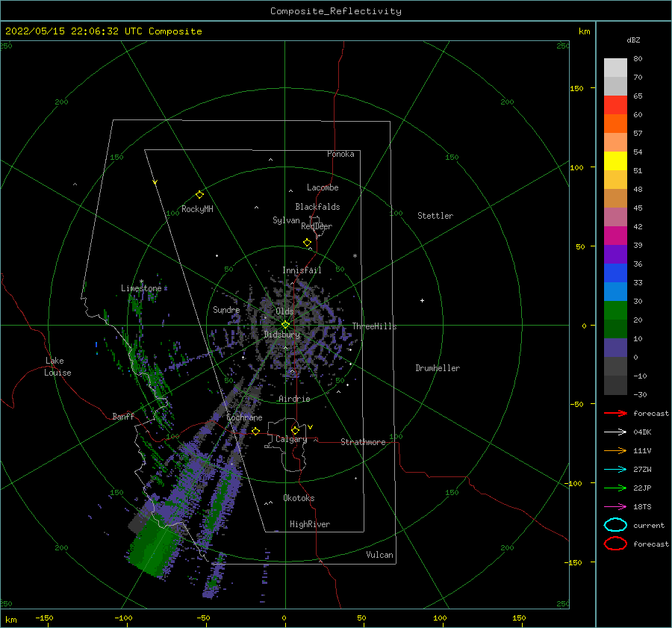Click the cyan 'current' ellipse legend icon

click(x=615, y=525)
